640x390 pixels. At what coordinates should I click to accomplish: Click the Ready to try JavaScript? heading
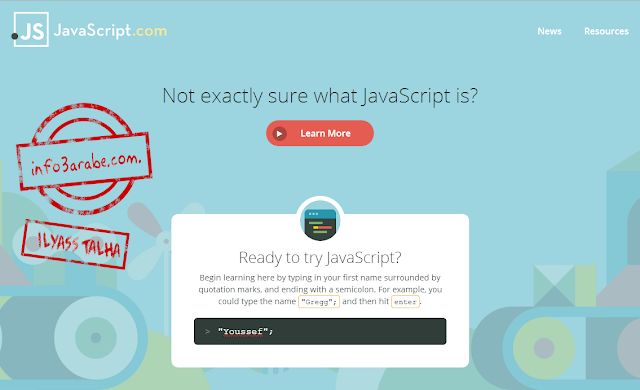pyautogui.click(x=320, y=258)
